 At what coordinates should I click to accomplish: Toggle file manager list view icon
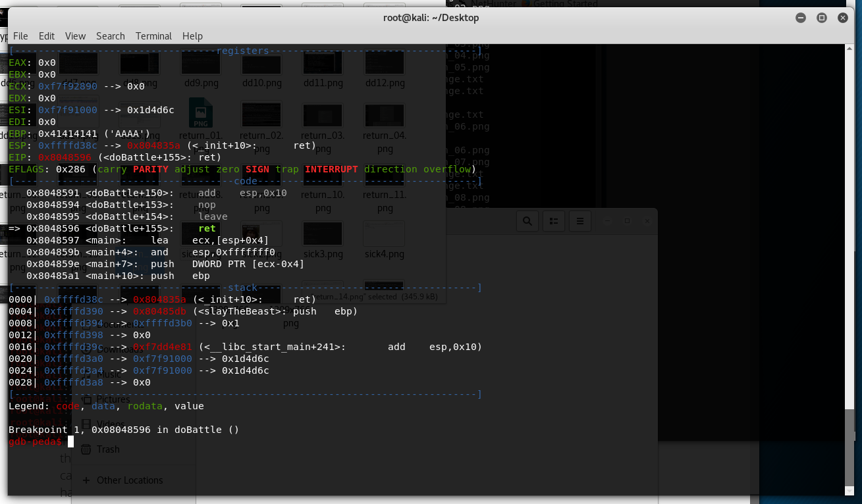(554, 221)
